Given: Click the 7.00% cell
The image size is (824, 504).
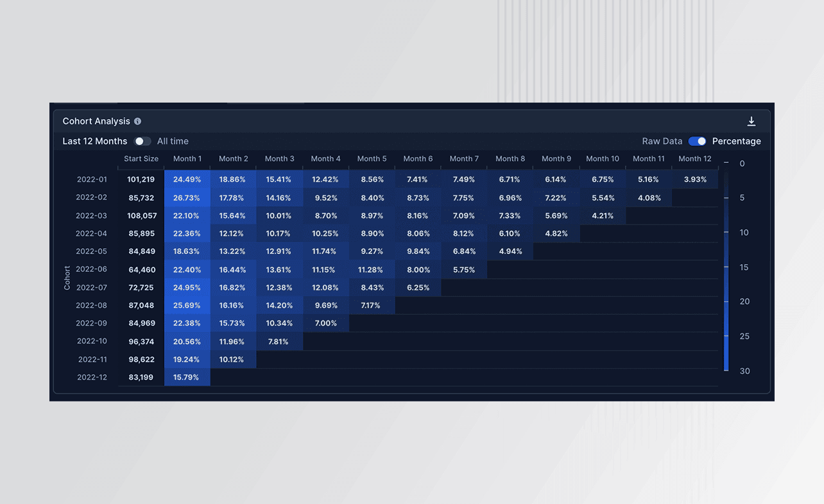Looking at the screenshot, I should click(325, 323).
